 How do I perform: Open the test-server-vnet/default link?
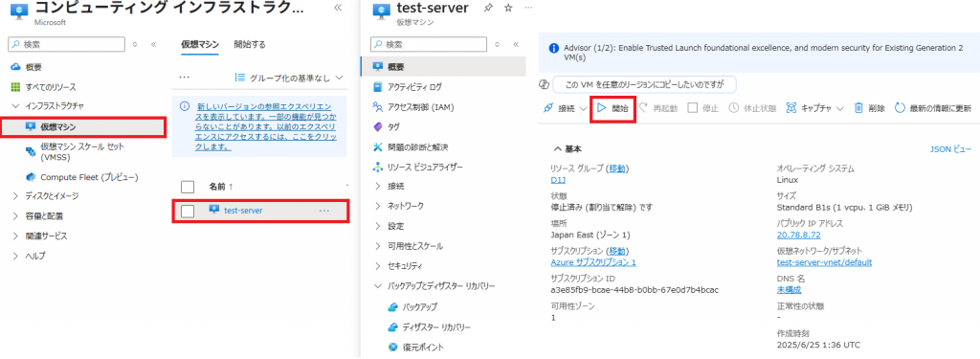point(824,262)
